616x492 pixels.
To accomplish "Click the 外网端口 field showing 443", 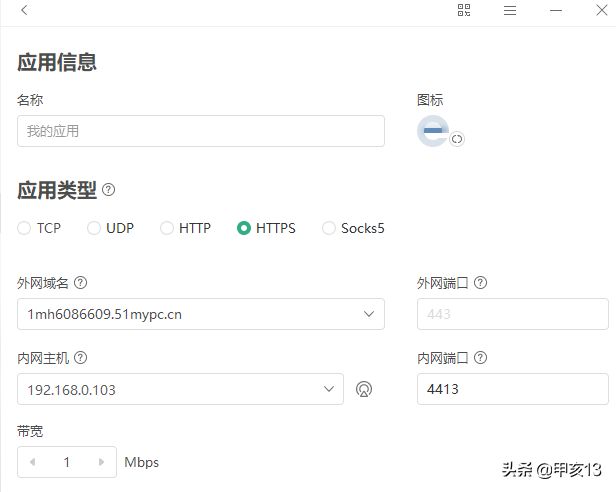I will (513, 314).
